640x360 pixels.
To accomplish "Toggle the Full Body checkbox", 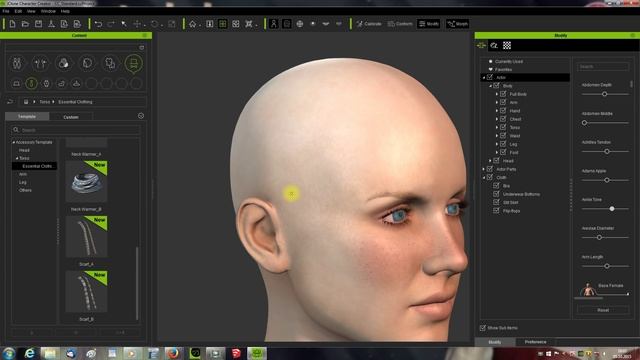I will point(503,94).
